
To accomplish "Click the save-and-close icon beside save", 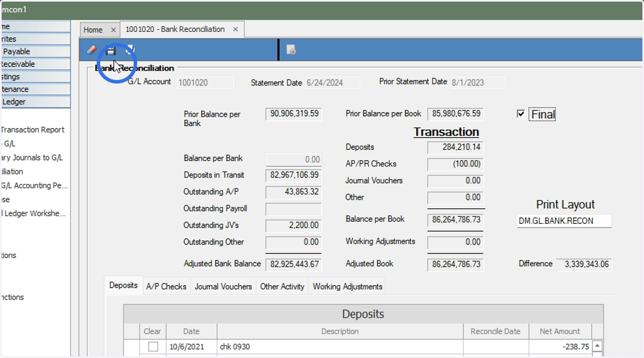I will pyautogui.click(x=129, y=50).
